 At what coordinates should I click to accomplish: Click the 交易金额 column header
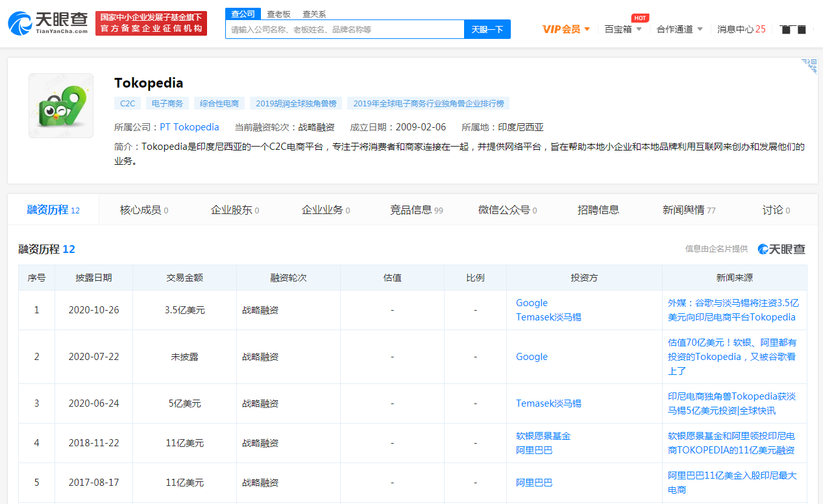pyautogui.click(x=185, y=278)
